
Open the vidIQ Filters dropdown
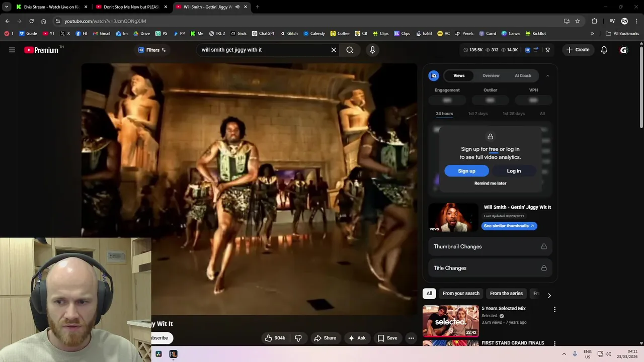pyautogui.click(x=152, y=50)
